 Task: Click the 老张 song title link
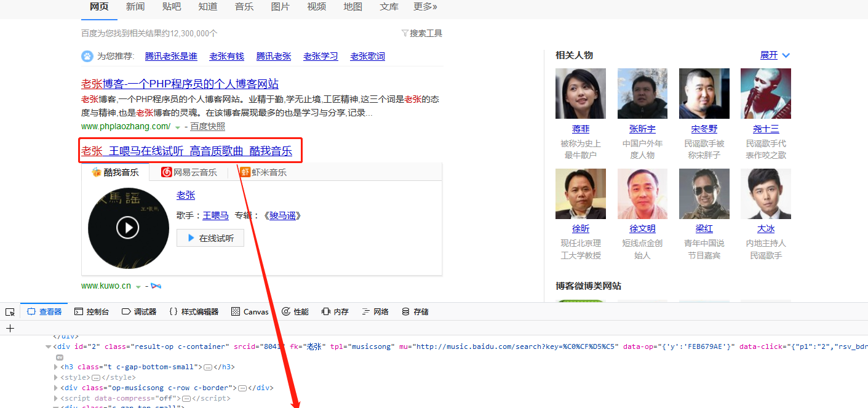point(186,195)
